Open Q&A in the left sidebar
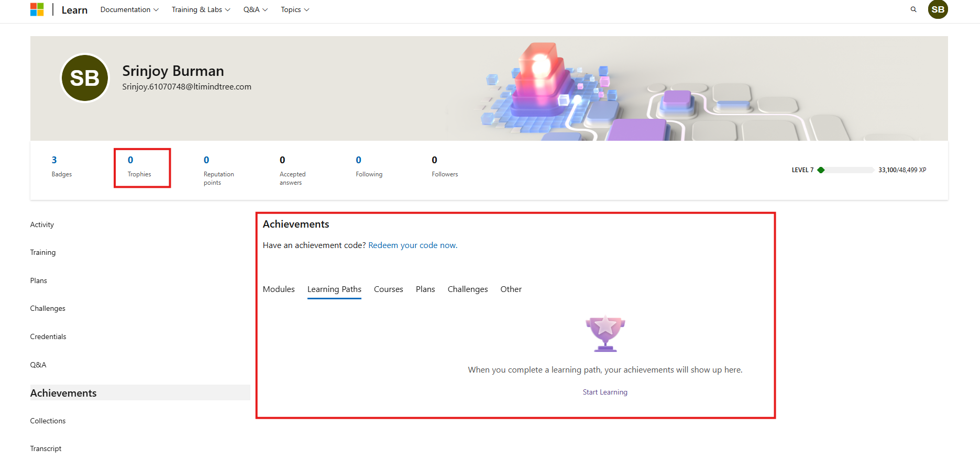Screen dimensions: 980x461 38,365
